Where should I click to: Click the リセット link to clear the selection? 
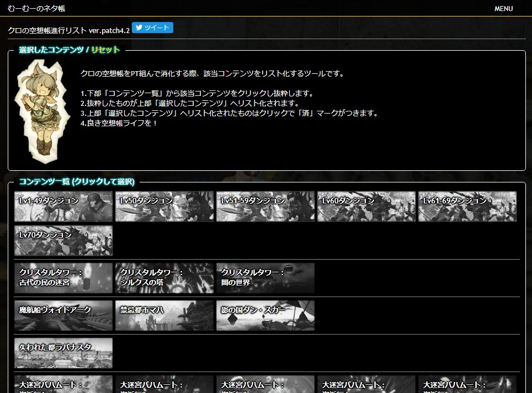pos(105,50)
